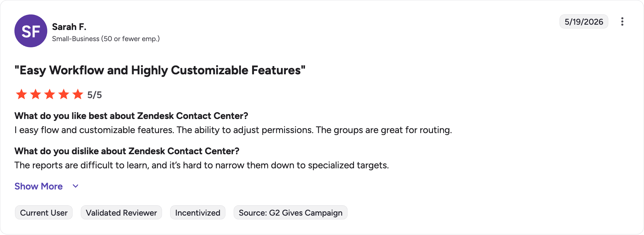This screenshot has height=235, width=644.
Task: Click the fourth rating star
Action: pos(64,94)
